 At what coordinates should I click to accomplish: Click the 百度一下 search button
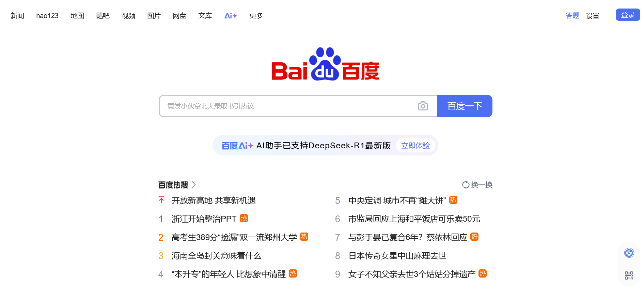coord(465,106)
